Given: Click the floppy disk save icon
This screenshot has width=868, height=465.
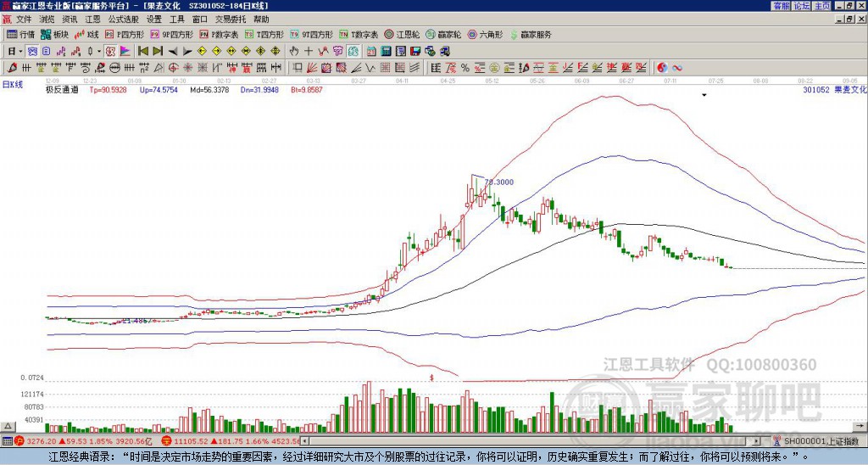Looking at the screenshot, I should pos(415,52).
